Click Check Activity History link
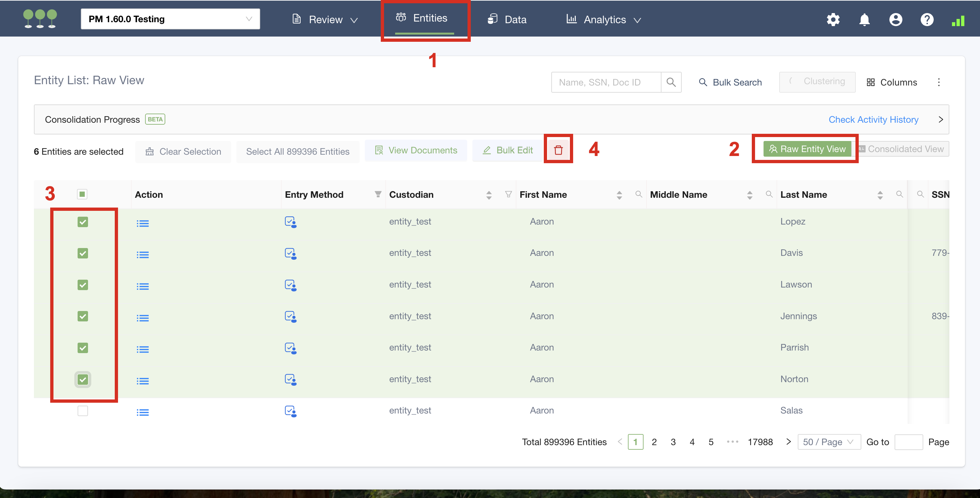980x498 pixels. pos(873,119)
